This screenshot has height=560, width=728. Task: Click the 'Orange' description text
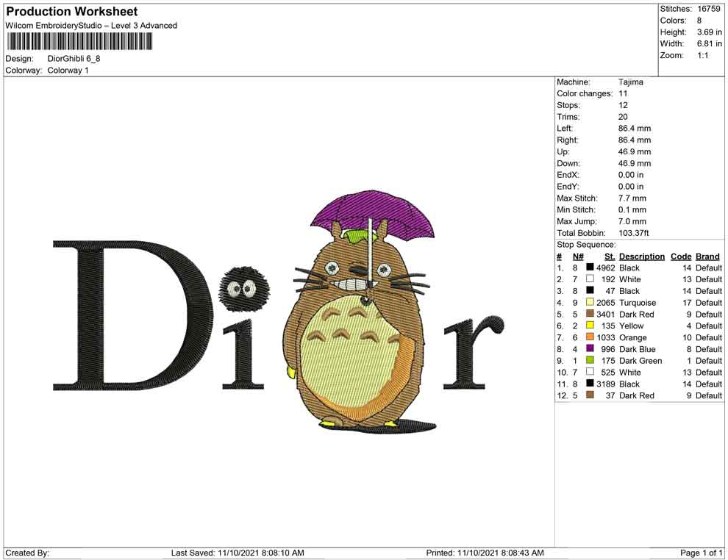click(x=633, y=337)
